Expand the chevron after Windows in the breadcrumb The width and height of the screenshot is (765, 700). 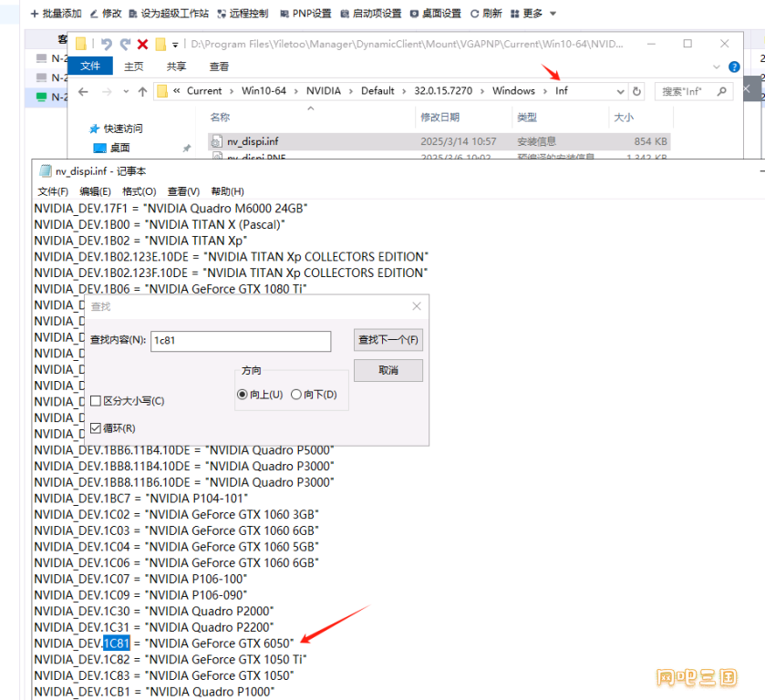pyautogui.click(x=545, y=92)
